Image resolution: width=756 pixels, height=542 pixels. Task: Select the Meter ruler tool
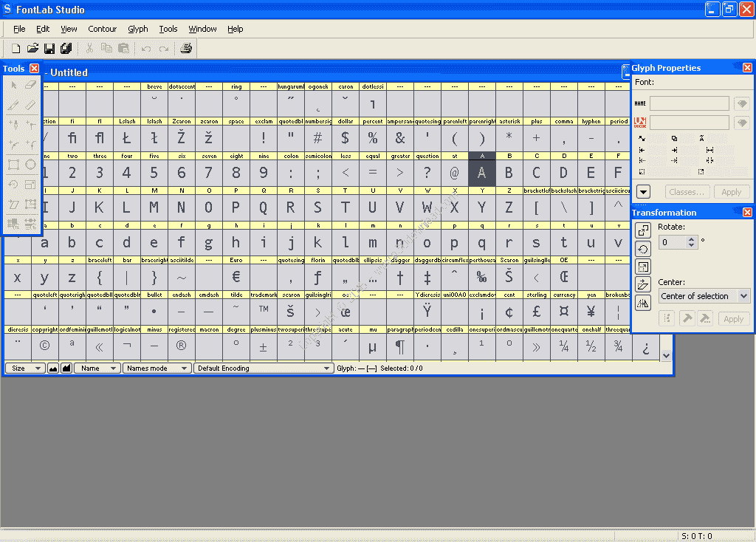coord(30,105)
